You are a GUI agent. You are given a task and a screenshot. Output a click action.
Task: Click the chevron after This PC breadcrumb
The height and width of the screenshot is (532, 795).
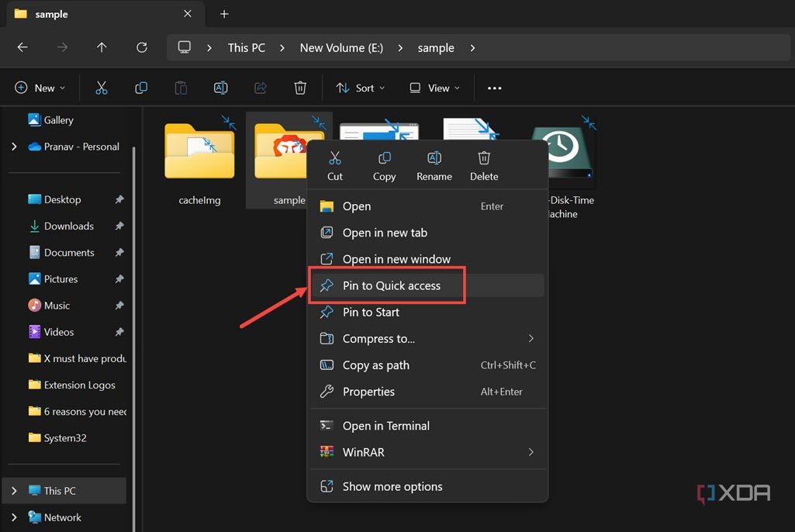tap(282, 47)
